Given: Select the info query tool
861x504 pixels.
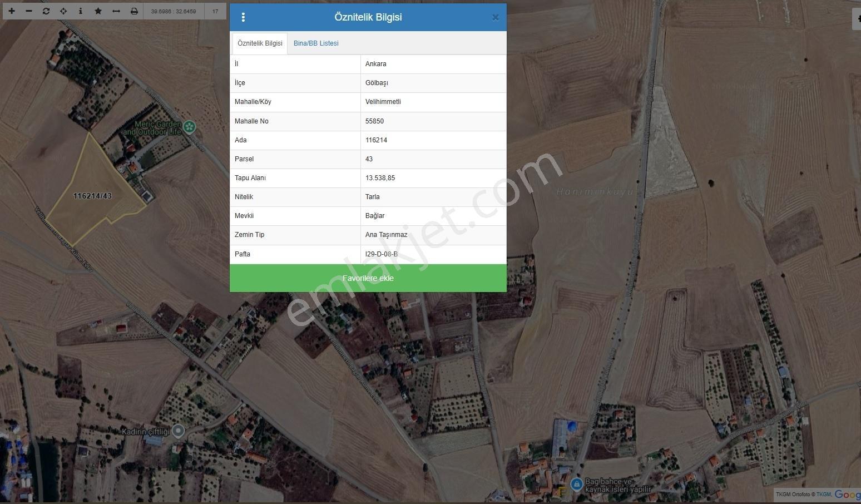Looking at the screenshot, I should (x=81, y=11).
